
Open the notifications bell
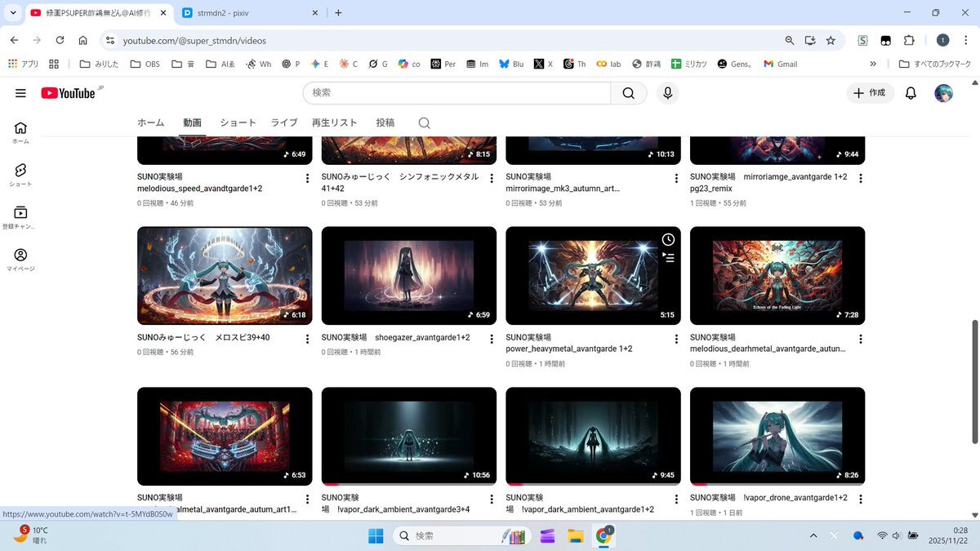pos(911,93)
